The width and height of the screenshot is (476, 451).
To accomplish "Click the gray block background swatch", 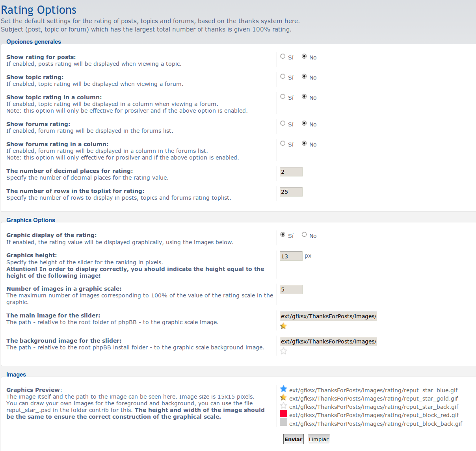I will point(283,422).
